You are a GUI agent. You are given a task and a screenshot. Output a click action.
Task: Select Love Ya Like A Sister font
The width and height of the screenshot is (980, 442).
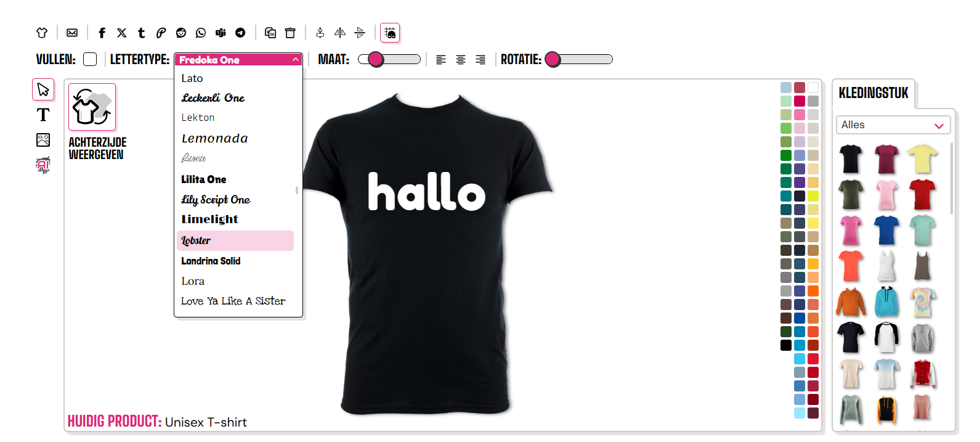point(233,301)
